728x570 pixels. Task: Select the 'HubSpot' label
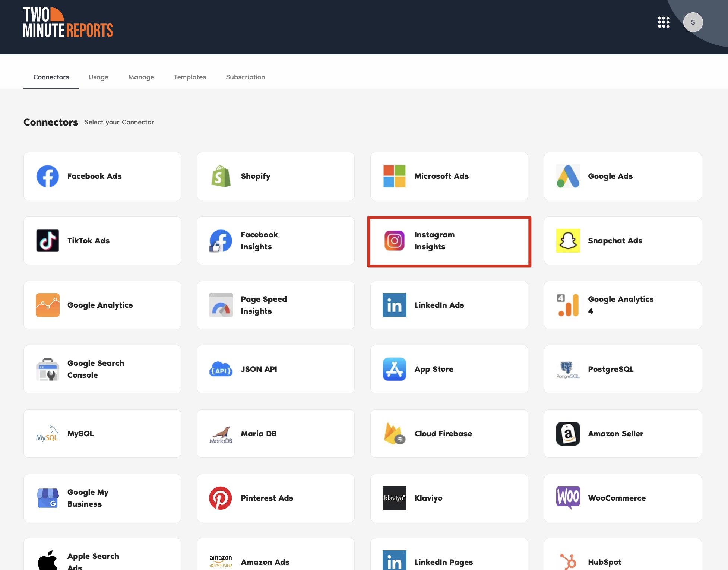point(605,562)
